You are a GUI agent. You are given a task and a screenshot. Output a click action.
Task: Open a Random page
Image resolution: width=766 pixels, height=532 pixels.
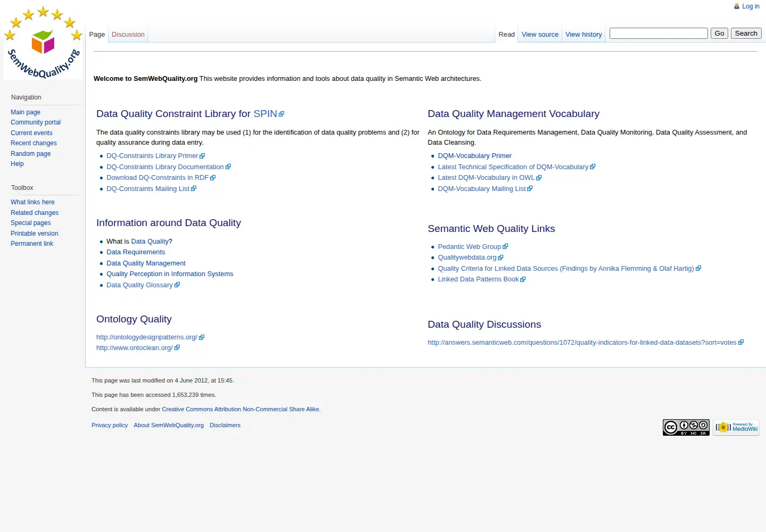31,154
